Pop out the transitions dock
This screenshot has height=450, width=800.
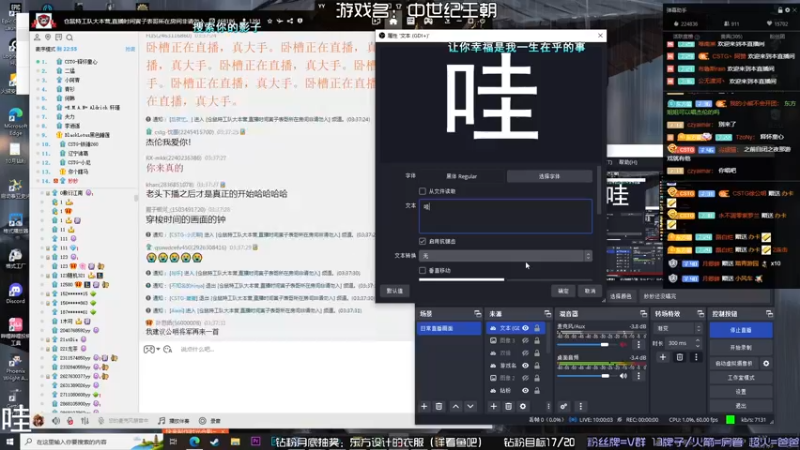point(700,313)
